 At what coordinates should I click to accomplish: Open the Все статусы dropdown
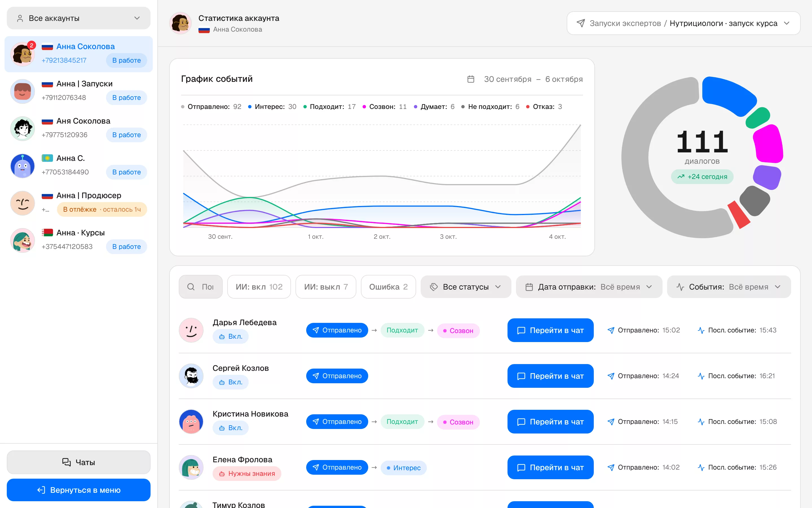(466, 286)
